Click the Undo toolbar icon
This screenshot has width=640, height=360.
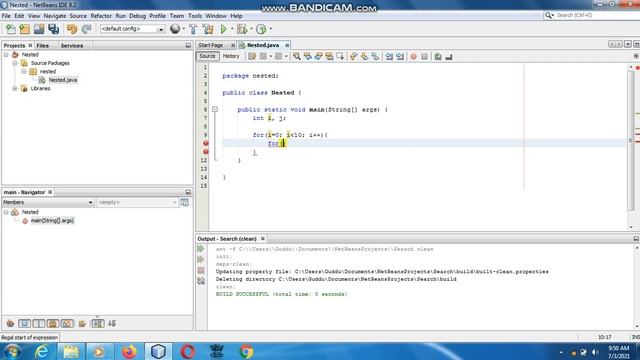click(x=72, y=29)
